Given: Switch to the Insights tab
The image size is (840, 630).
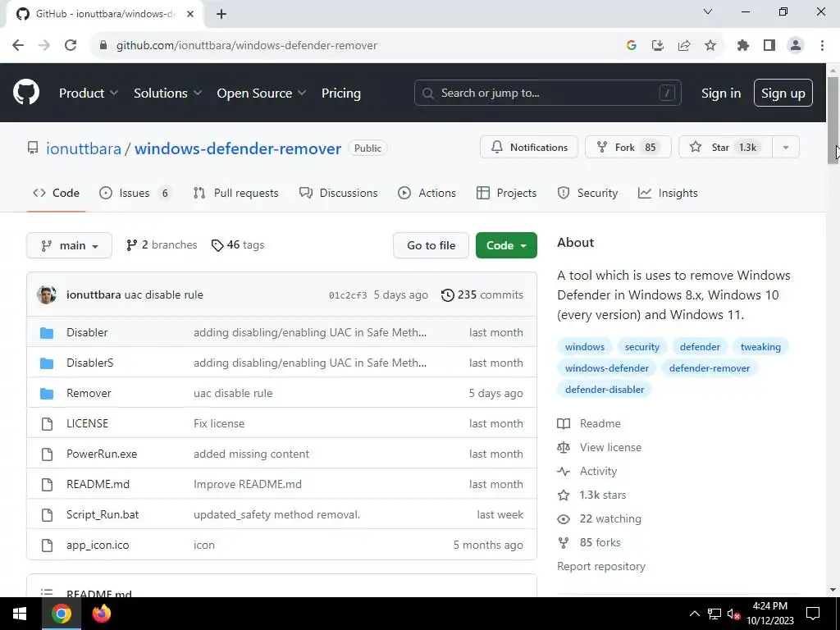Looking at the screenshot, I should click(x=668, y=193).
